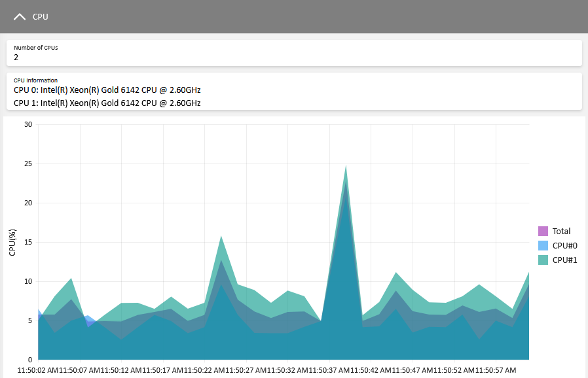Toggle the CPU#1 series legend label

[564, 260]
